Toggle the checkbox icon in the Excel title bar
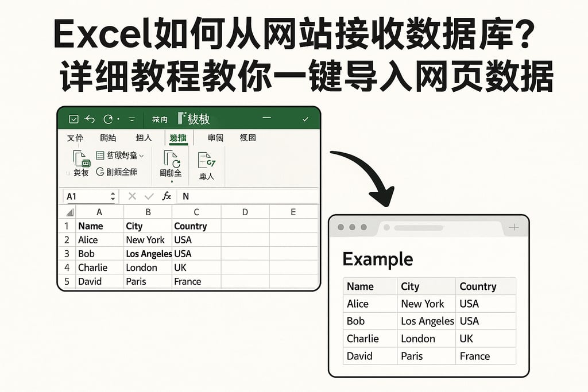 click(73, 118)
